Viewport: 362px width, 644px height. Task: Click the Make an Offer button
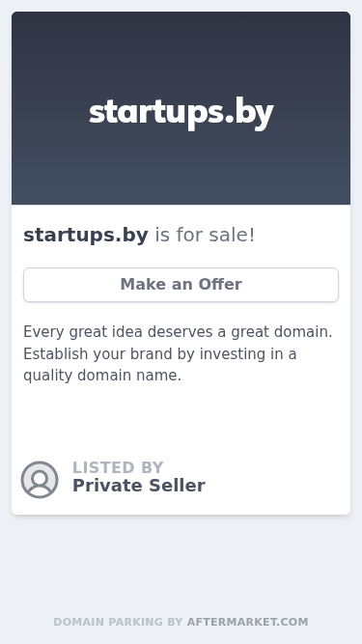click(181, 285)
